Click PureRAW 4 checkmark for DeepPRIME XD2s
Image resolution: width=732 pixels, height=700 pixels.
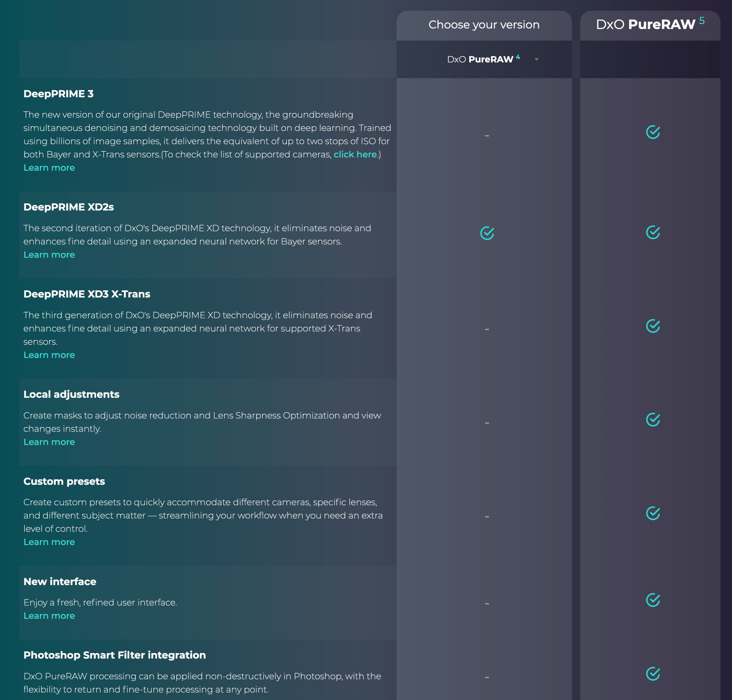click(x=487, y=233)
